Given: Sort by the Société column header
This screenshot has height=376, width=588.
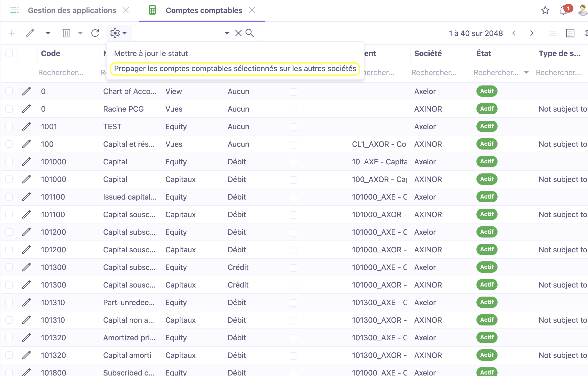Looking at the screenshot, I should (x=428, y=53).
